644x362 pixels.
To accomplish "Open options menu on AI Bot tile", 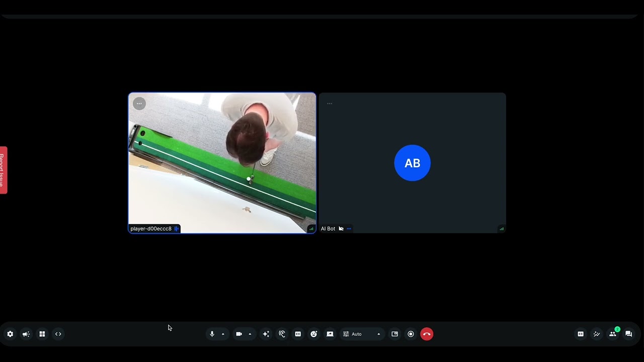I will tap(330, 104).
